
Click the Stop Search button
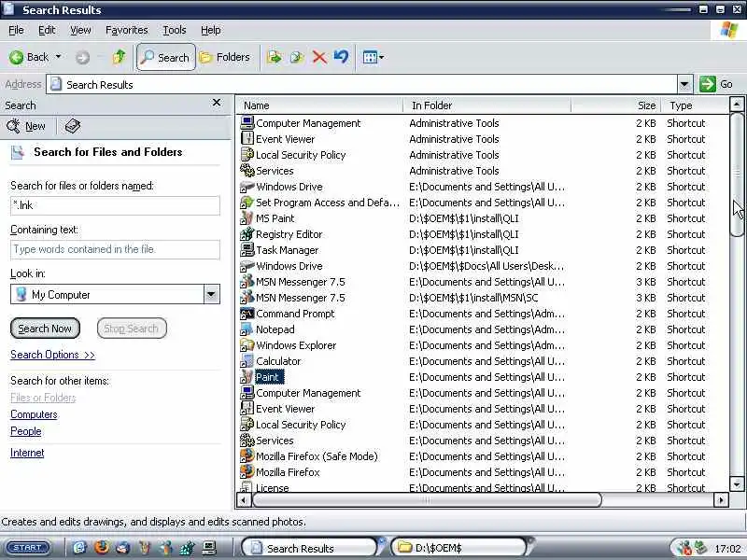132,329
